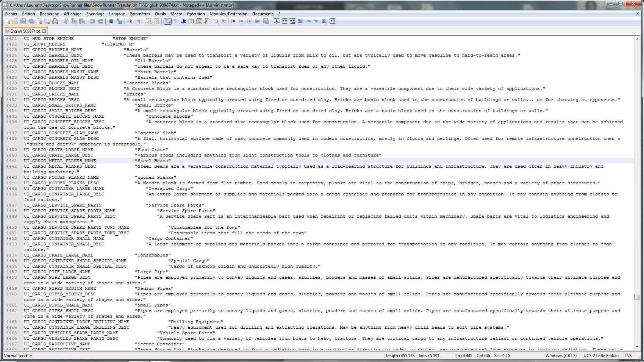The height and width of the screenshot is (362, 644).
Task: Open the Paramètres menu
Action: pyautogui.click(x=140, y=14)
